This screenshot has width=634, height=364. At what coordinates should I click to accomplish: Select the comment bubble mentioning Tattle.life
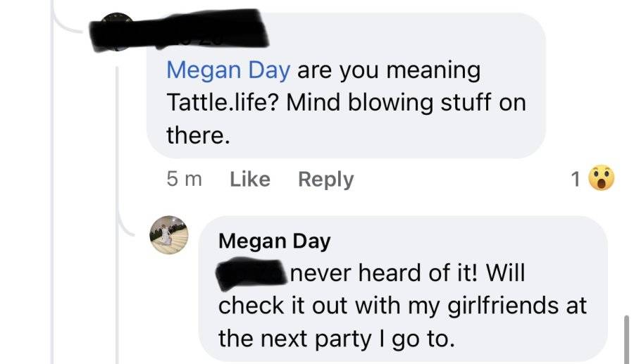tap(346, 85)
